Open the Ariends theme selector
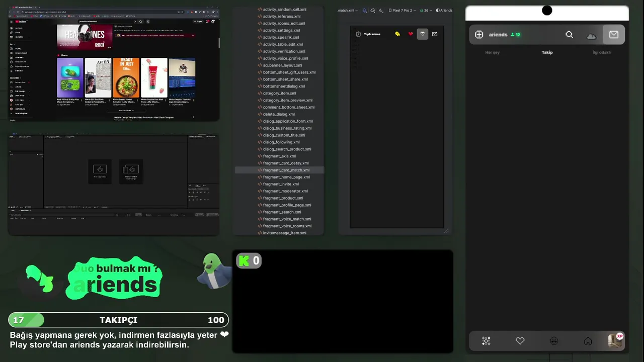 444,10
